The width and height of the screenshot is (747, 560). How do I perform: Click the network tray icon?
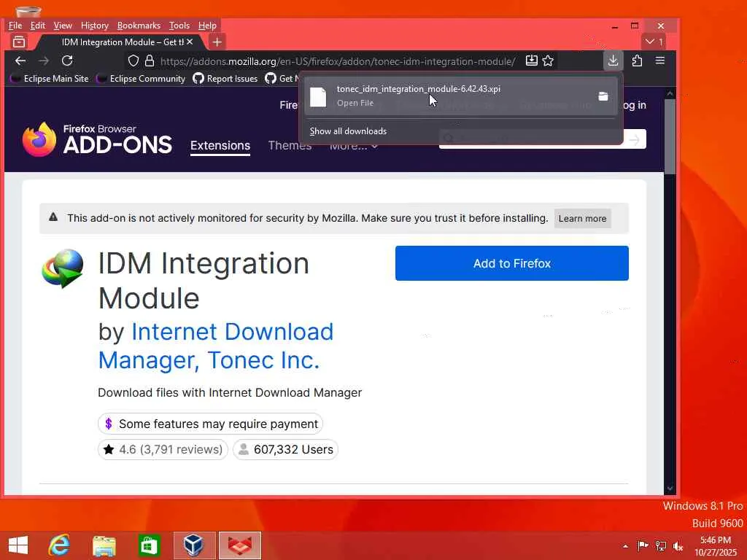pyautogui.click(x=661, y=546)
